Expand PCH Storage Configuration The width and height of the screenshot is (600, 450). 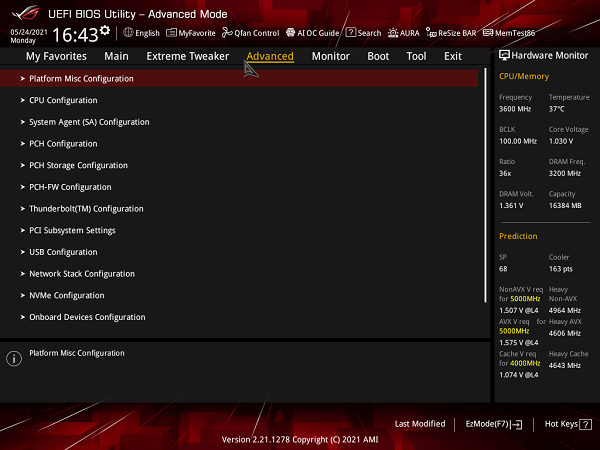point(78,165)
